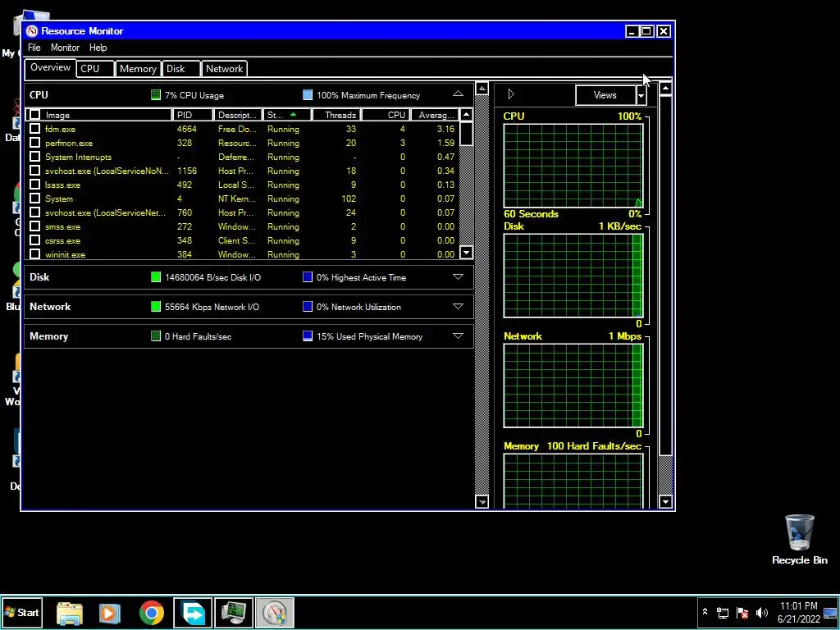
Task: Sort by the Status column header
Action: (286, 115)
